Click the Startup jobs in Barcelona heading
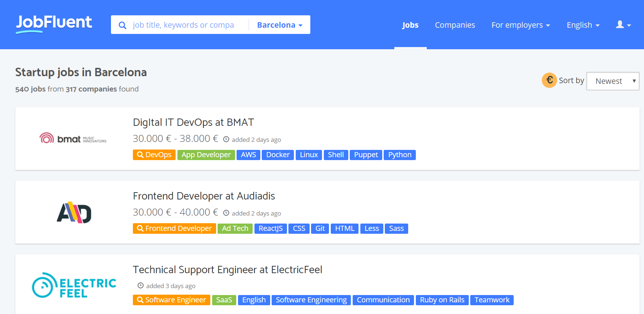Screen dimensions: 644x314 (81, 72)
